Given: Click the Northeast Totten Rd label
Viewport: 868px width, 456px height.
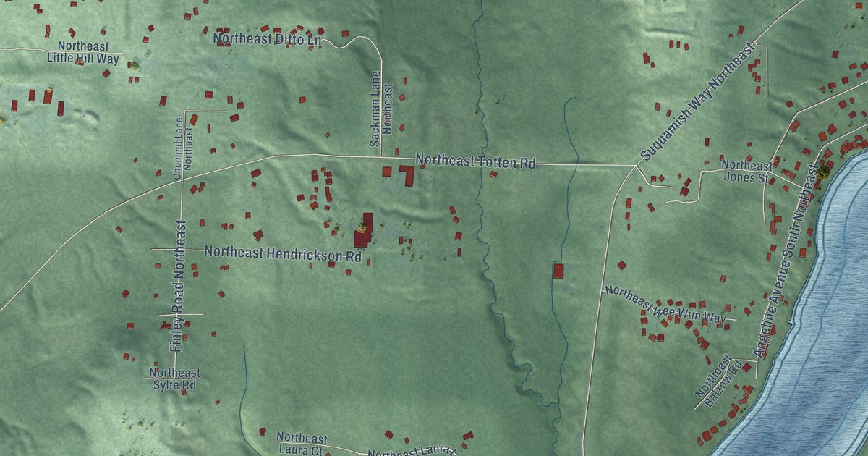Looking at the screenshot, I should pos(476,162).
